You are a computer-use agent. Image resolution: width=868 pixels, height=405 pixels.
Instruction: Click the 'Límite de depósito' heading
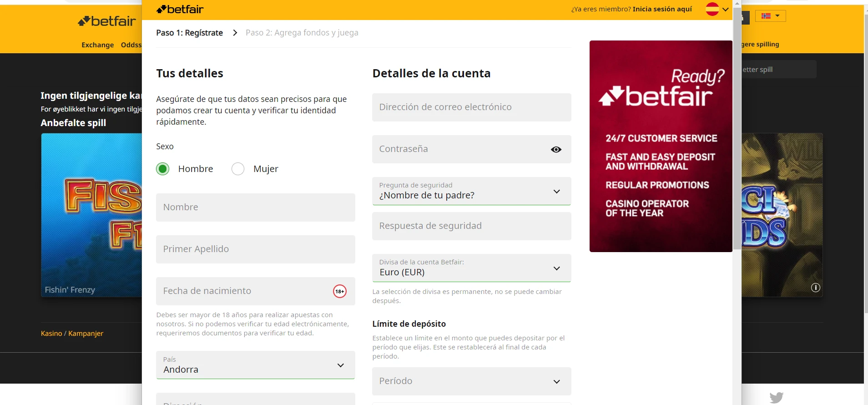[x=409, y=324]
